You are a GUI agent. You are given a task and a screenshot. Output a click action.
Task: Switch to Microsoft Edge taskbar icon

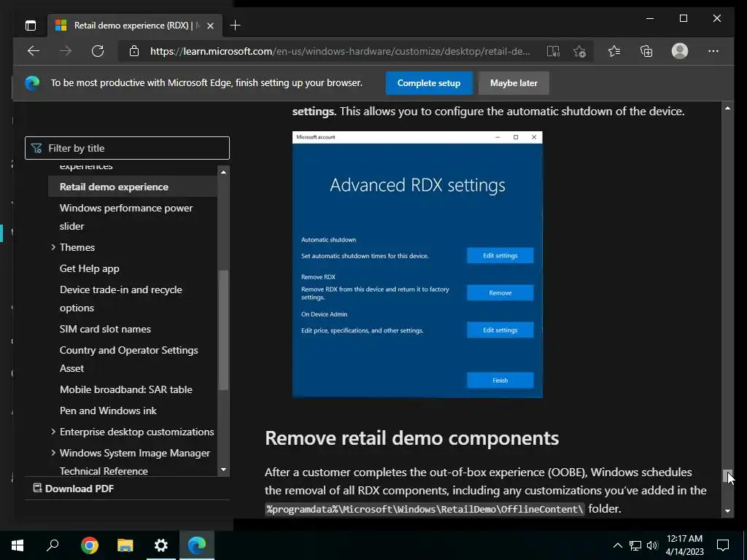[x=197, y=545]
